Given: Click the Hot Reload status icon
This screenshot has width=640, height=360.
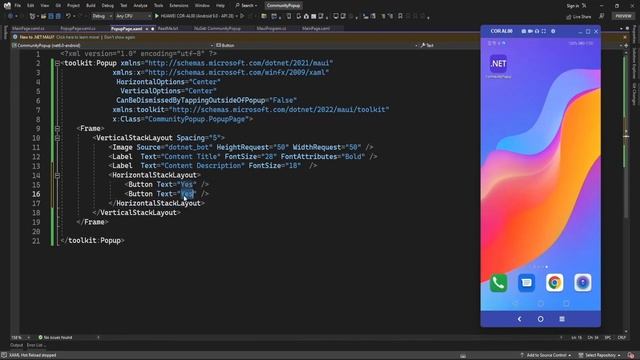Looking at the screenshot, I should 4,355.
